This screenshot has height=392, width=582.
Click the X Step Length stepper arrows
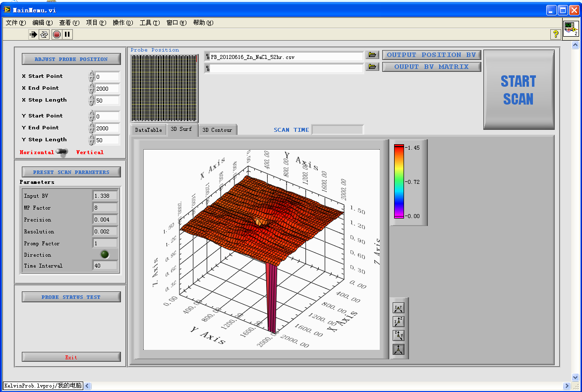coord(91,100)
